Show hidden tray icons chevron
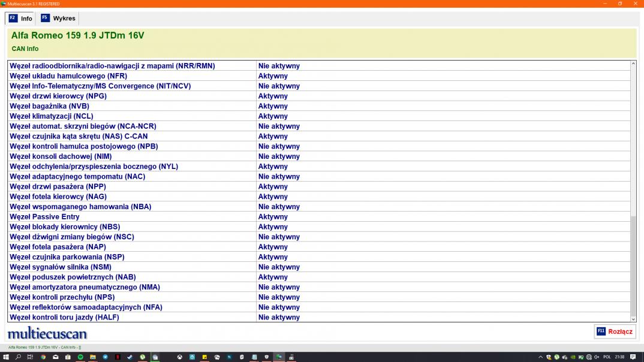The width and height of the screenshot is (644, 362). coord(540,357)
